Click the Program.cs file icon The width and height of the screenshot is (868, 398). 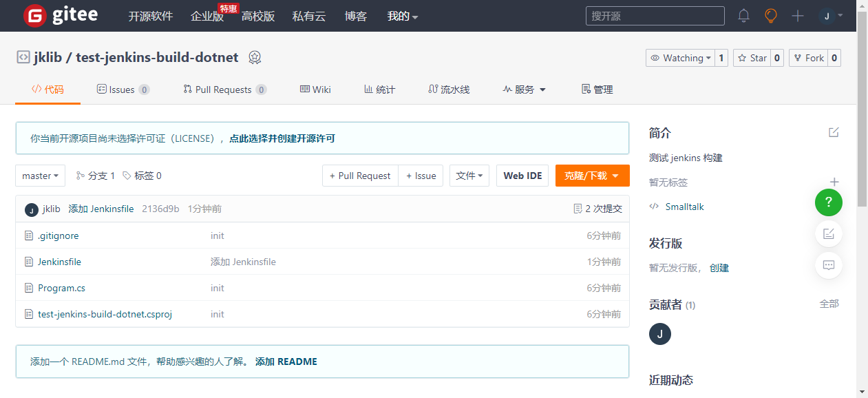(x=29, y=288)
